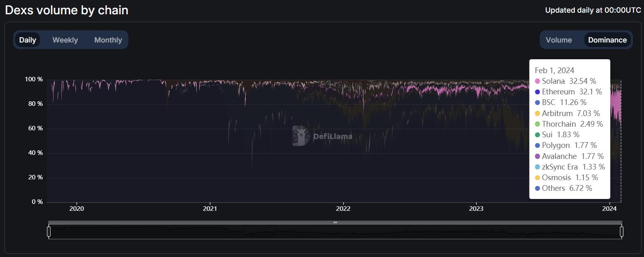Click the 'Ethereum 32.1 %' tooltip row

tap(568, 92)
